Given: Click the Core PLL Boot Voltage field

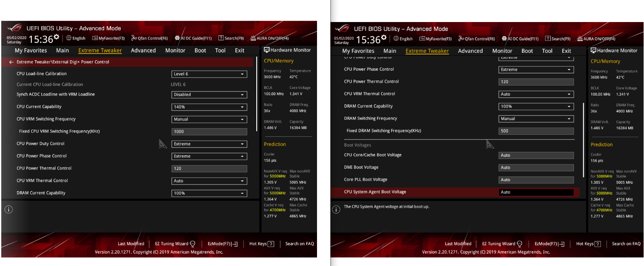Looking at the screenshot, I should pos(536,180).
